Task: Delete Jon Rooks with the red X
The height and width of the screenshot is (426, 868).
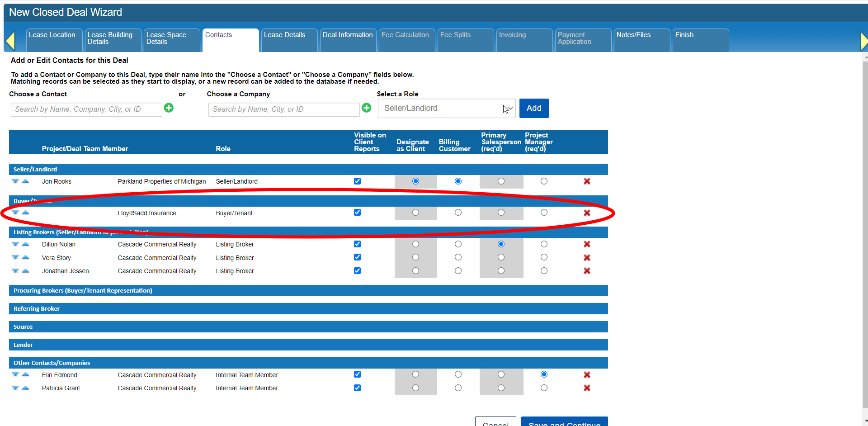Action: pyautogui.click(x=587, y=181)
